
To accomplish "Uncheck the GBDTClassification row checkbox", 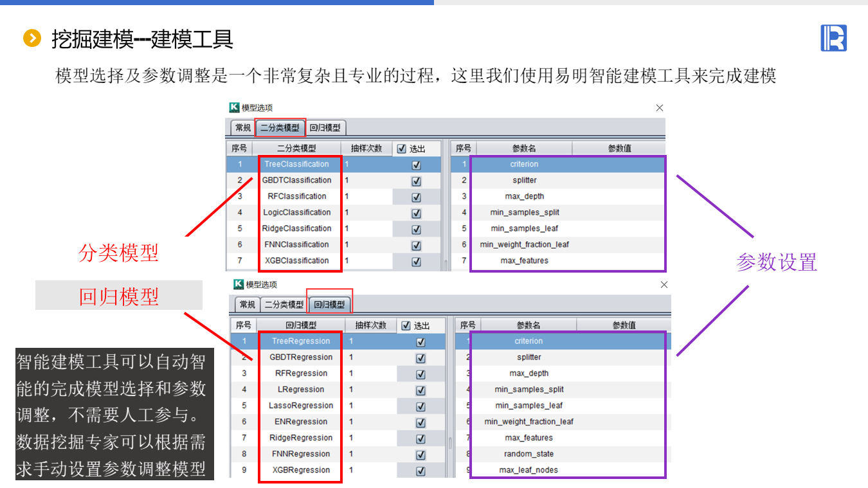I will (x=416, y=181).
